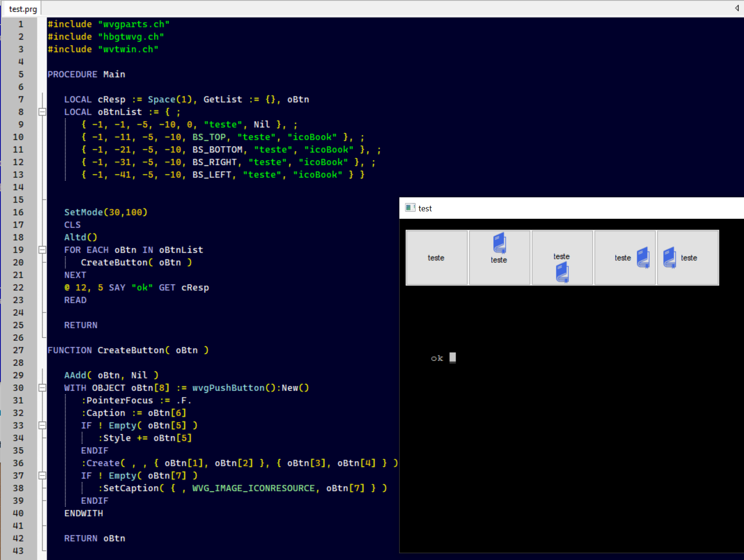Click the PROCEDURE keyword at line 5
744x560 pixels.
coord(72,74)
